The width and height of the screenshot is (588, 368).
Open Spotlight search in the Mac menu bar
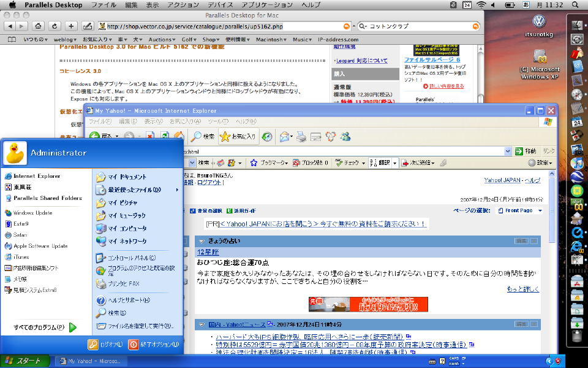(x=575, y=5)
